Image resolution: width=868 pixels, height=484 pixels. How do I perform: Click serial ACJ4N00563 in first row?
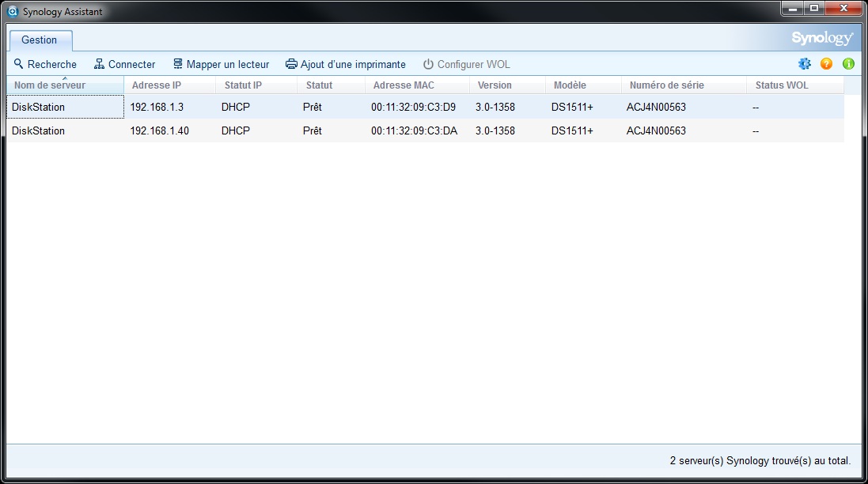click(656, 107)
